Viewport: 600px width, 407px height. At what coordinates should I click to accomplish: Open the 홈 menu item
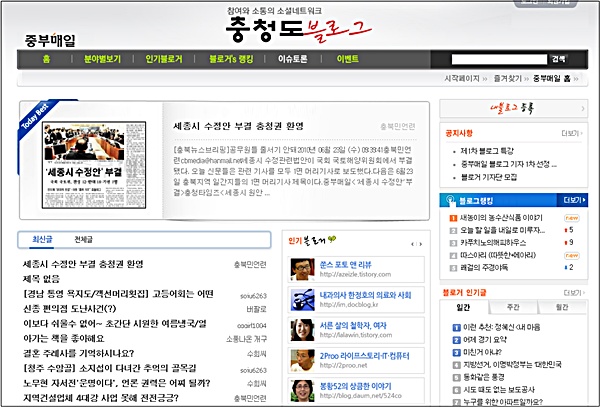click(46, 59)
